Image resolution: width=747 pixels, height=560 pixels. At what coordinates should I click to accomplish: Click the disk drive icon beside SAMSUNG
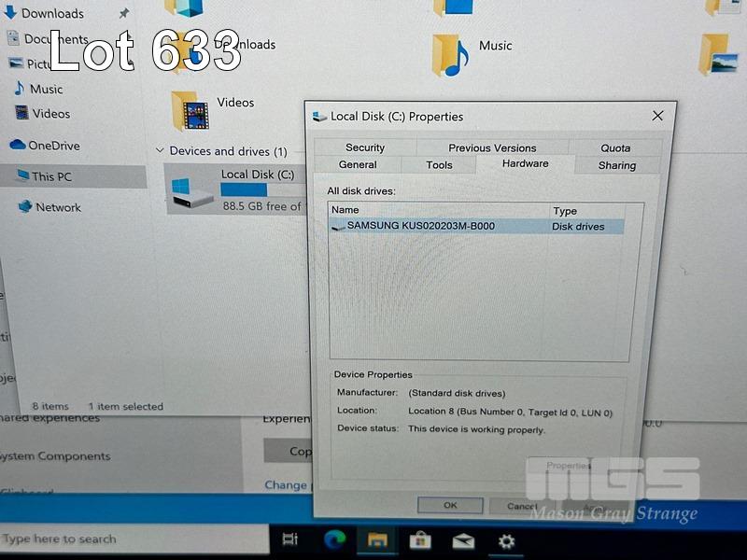click(x=338, y=227)
